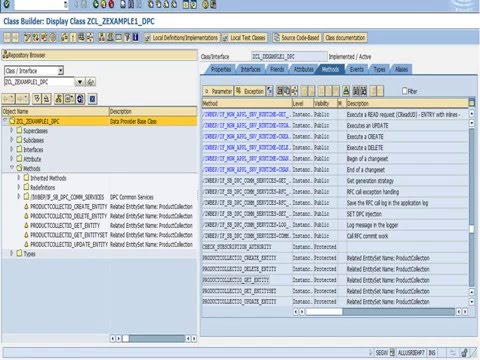This screenshot has width=480, height=360.
Task: Expand the Superclasses folder
Action: (11, 130)
